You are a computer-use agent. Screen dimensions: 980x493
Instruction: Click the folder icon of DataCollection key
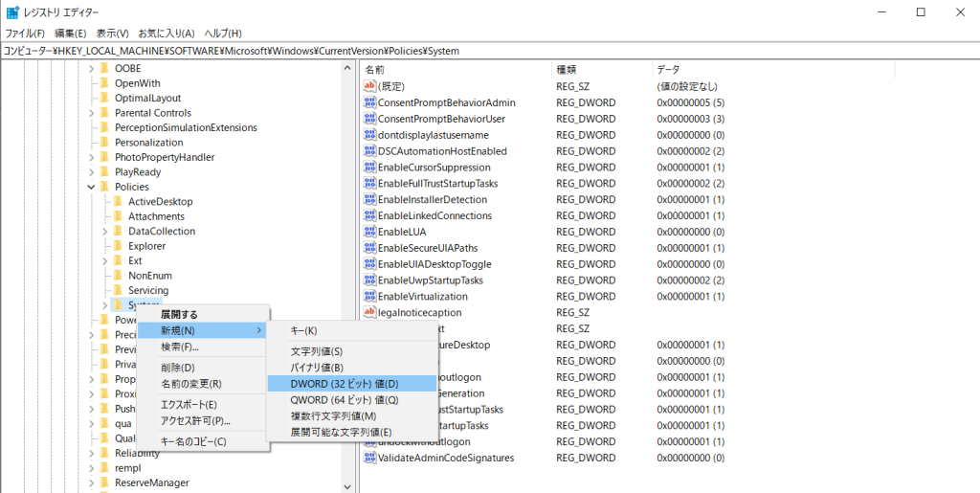[x=118, y=232]
